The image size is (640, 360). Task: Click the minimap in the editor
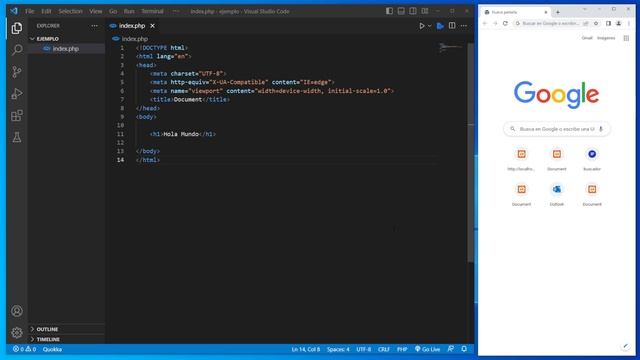[x=451, y=48]
